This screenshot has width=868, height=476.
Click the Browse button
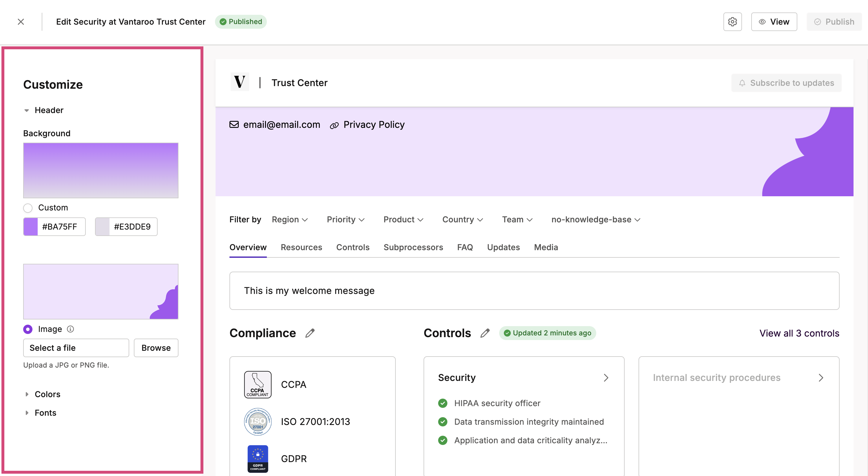coord(156,348)
